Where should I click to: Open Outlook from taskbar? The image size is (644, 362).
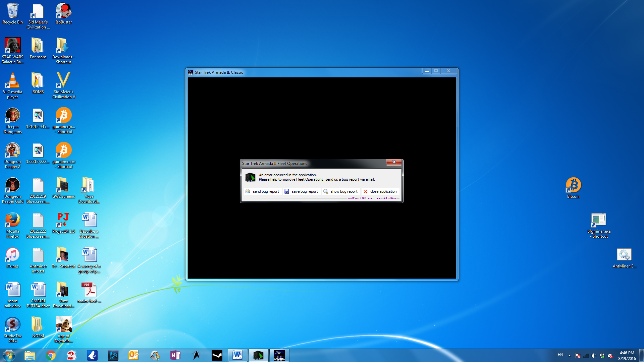(x=134, y=355)
